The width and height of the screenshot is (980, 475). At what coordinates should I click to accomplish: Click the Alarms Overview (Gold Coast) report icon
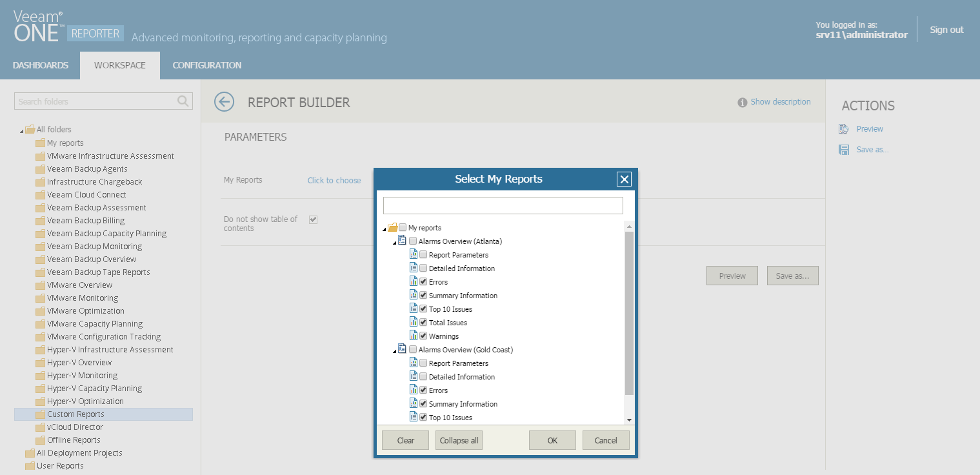pyautogui.click(x=403, y=349)
